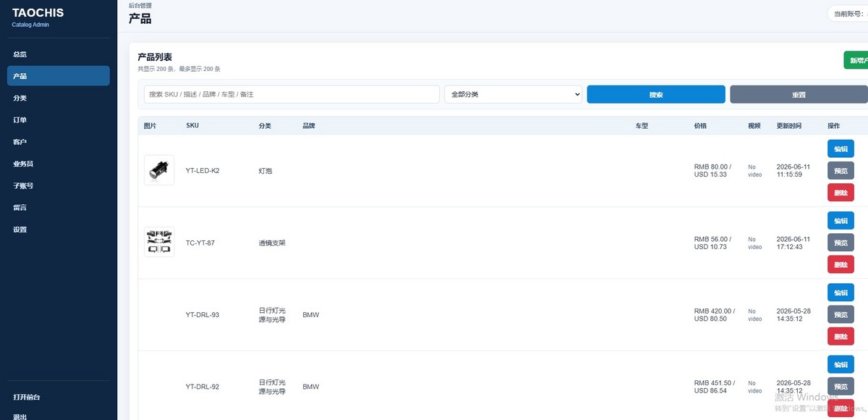
Task: Select 产品 in the sidebar menu
Action: coord(59,76)
